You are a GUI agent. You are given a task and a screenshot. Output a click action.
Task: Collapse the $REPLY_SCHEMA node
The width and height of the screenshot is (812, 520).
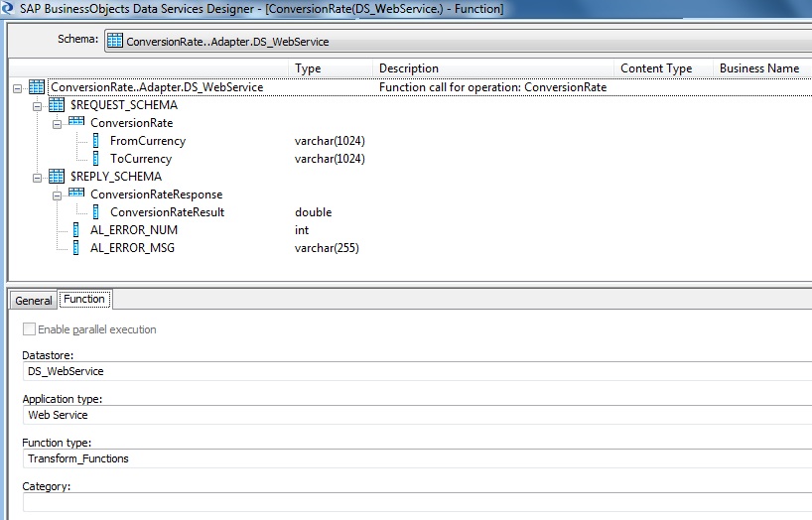38,179
